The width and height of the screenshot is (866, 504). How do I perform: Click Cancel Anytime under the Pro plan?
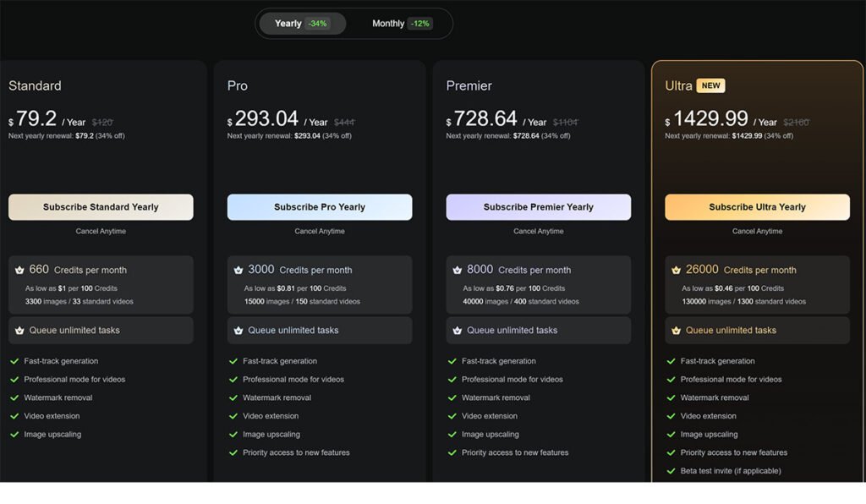pyautogui.click(x=320, y=231)
